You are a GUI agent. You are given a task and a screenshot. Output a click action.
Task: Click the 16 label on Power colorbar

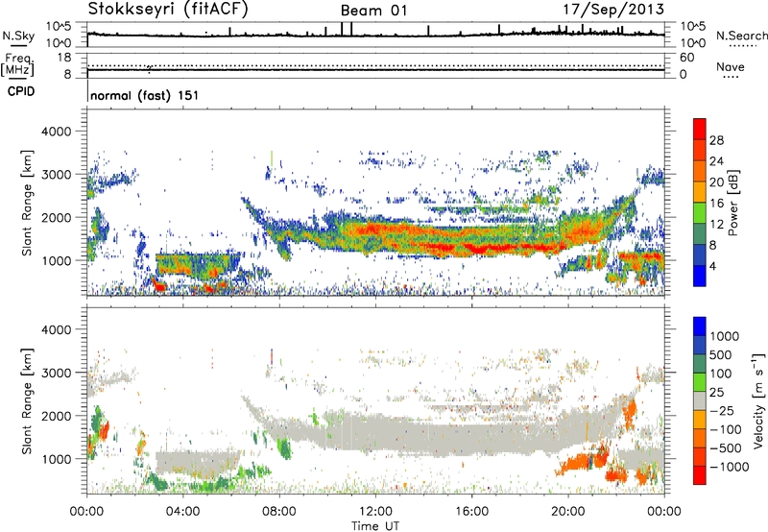click(716, 204)
